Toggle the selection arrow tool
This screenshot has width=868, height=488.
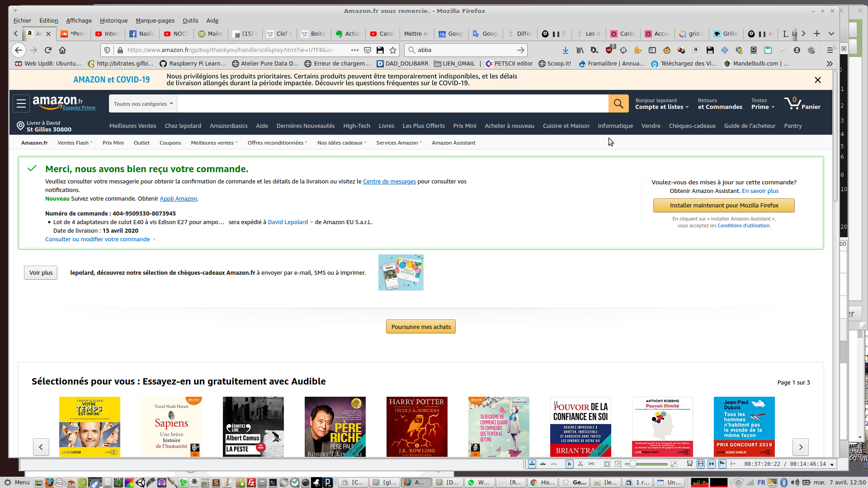point(569,464)
